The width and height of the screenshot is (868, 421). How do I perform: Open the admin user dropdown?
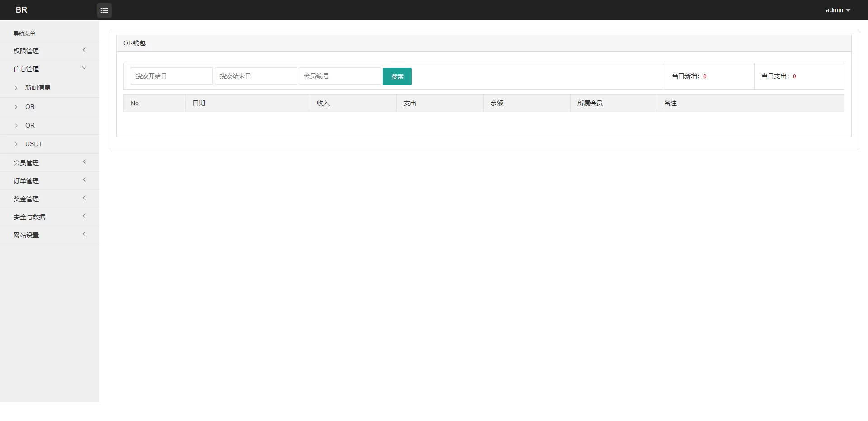pos(837,10)
